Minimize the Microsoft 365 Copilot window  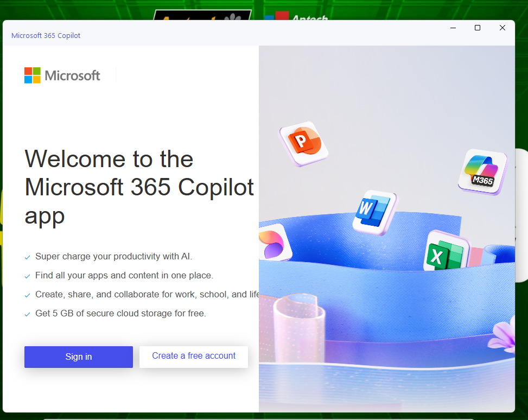[x=453, y=28]
